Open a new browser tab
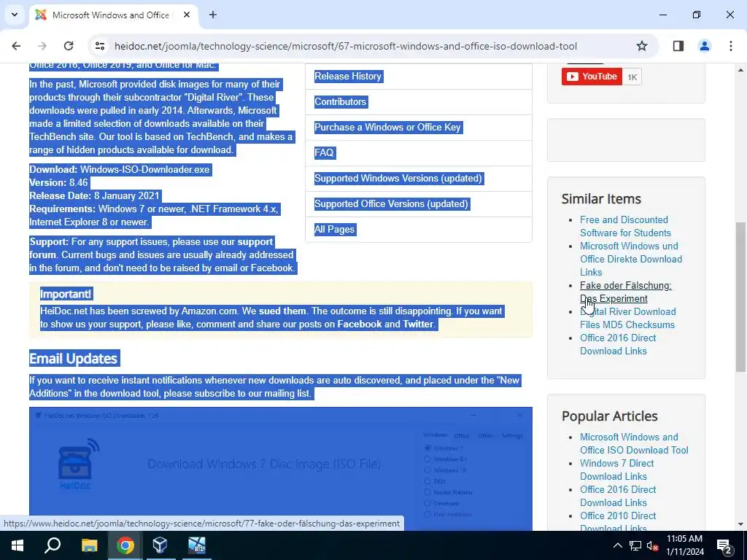Image resolution: width=747 pixels, height=560 pixels. click(212, 15)
